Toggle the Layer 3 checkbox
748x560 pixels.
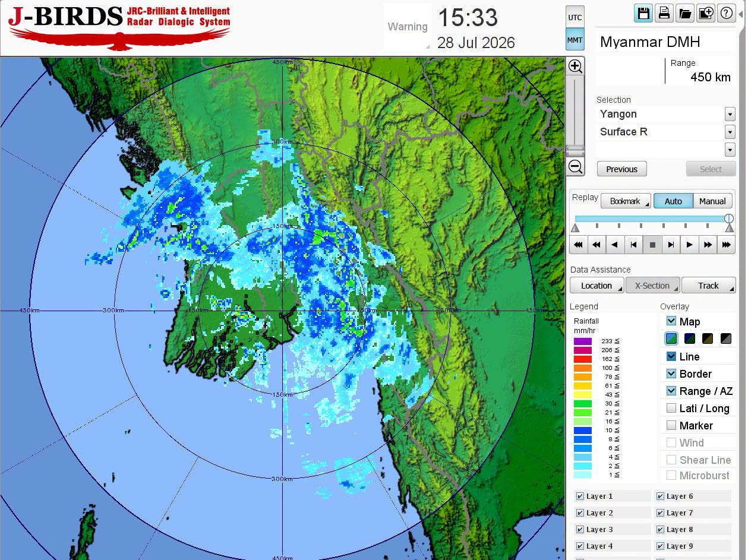[x=580, y=529]
